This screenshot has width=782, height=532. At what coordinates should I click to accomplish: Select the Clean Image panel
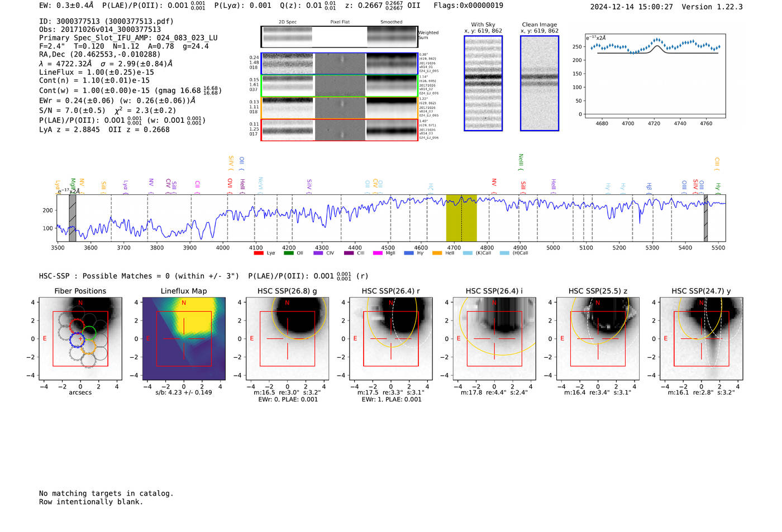pos(540,83)
